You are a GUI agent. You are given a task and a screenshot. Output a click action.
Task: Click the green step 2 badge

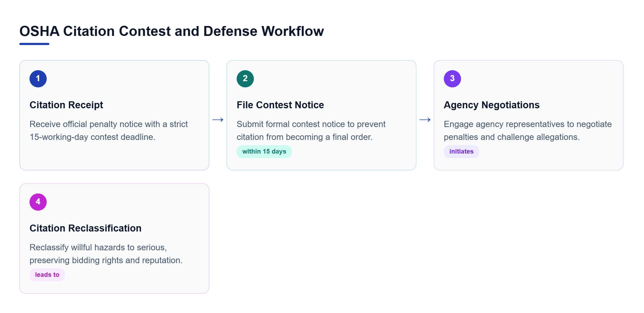[245, 79]
